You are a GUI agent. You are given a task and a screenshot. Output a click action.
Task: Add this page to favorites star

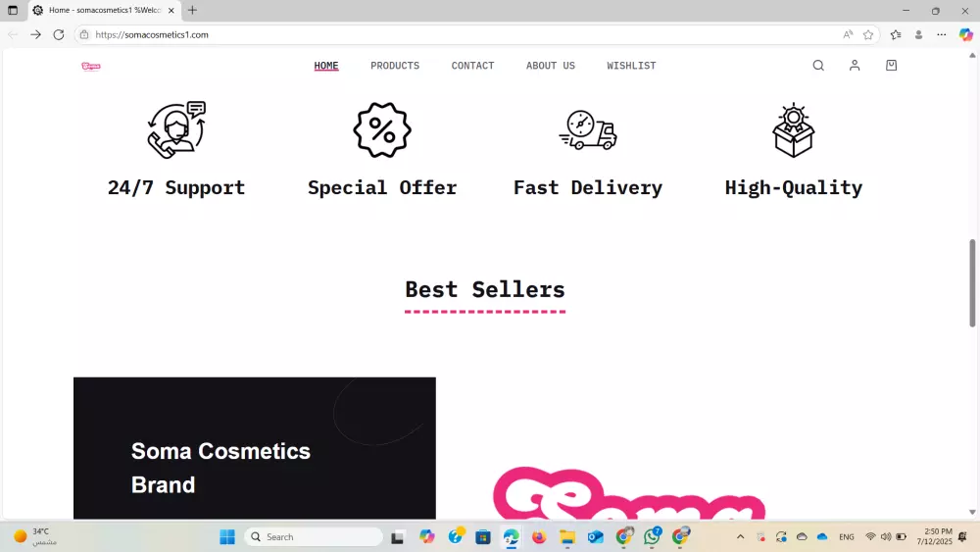pos(868,35)
